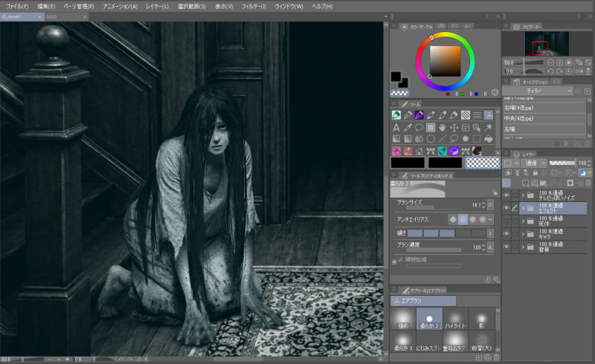595x364 pixels.
Task: Open the ヘルプ(H) menu
Action: point(322,7)
